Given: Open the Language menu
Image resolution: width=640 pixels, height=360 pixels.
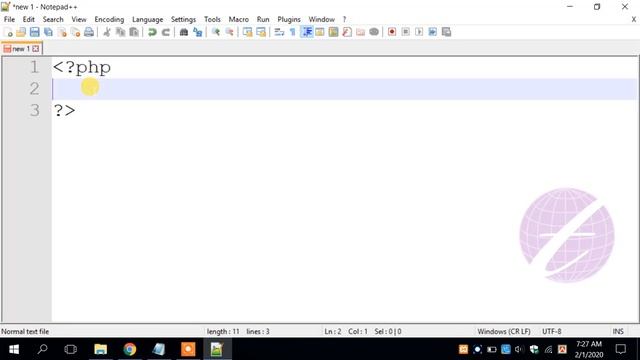Looking at the screenshot, I should tap(147, 19).
